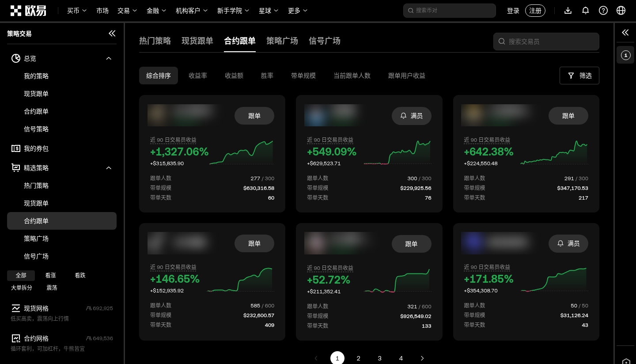The image size is (636, 364).
Task: Click the 总览 pie chart icon
Action: (16, 58)
